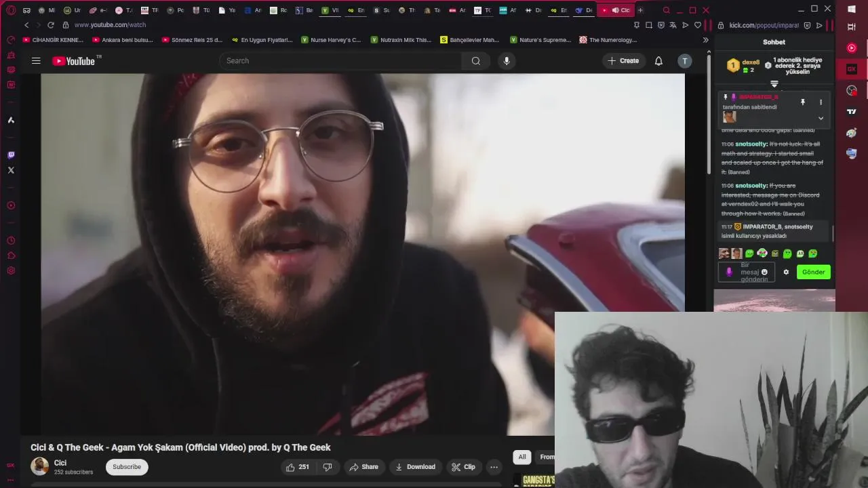Open task view icon in taskbar

tap(852, 27)
